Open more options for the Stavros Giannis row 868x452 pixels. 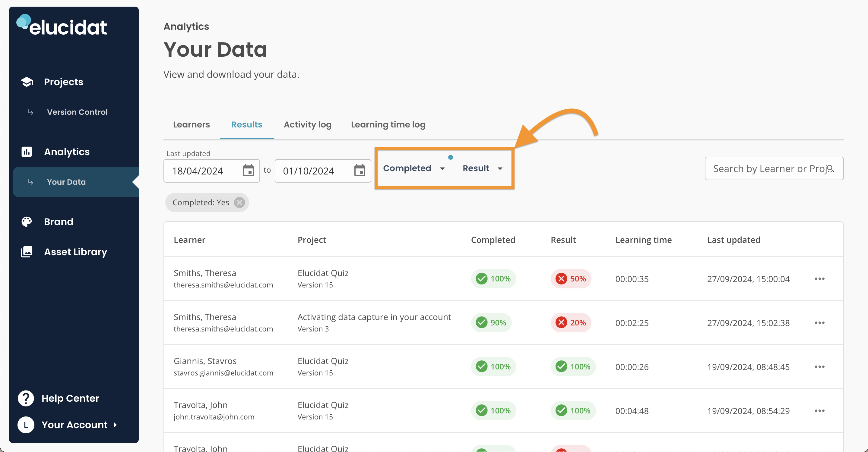coord(819,366)
